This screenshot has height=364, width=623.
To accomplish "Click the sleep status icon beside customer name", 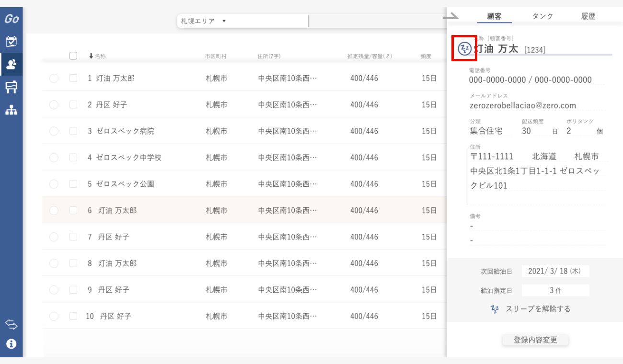I will (x=464, y=49).
